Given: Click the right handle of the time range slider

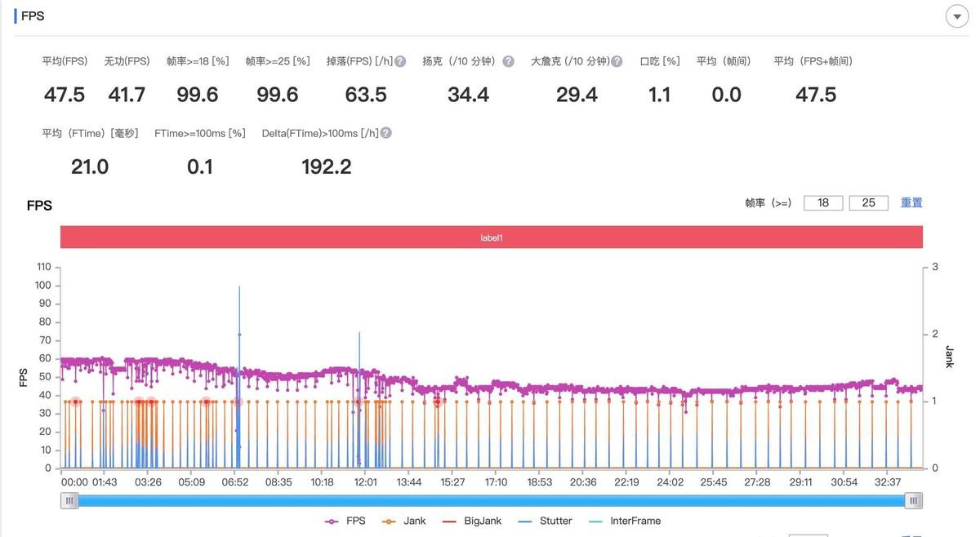Looking at the screenshot, I should tap(914, 500).
